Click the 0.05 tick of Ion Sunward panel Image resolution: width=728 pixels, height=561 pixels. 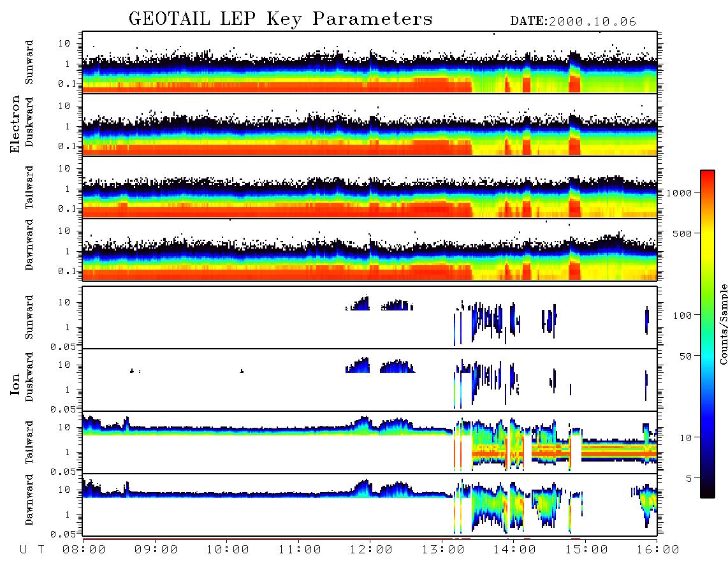pos(63,346)
